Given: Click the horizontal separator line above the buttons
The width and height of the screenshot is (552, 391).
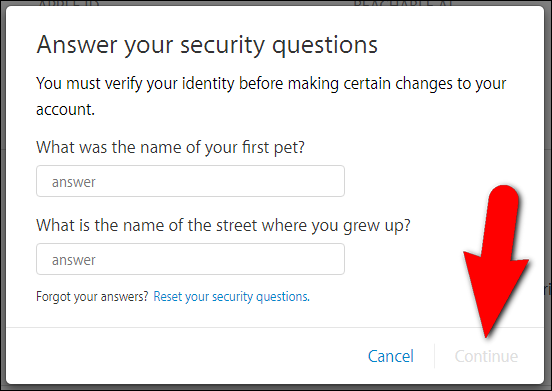Looking at the screenshot, I should 275,327.
